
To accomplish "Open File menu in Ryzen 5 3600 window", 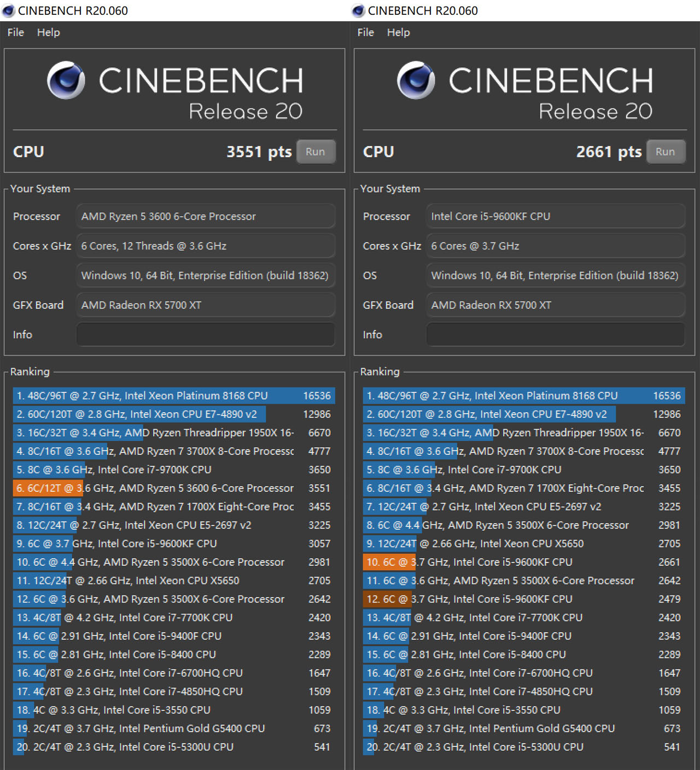I will pos(15,32).
